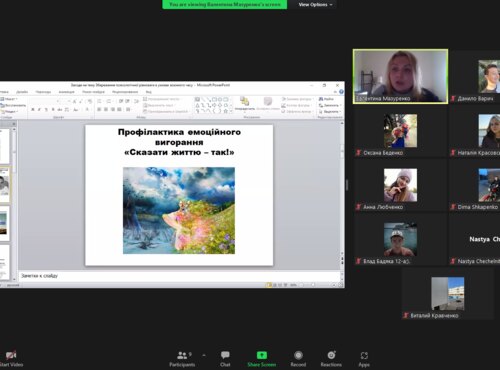Select Виталий Кравченко's participant tile
Image resolution: width=500 pixels, height=370 pixels.
[x=448, y=294]
